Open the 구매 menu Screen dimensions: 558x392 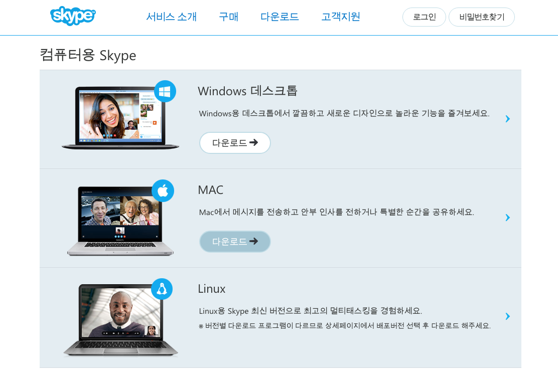228,17
